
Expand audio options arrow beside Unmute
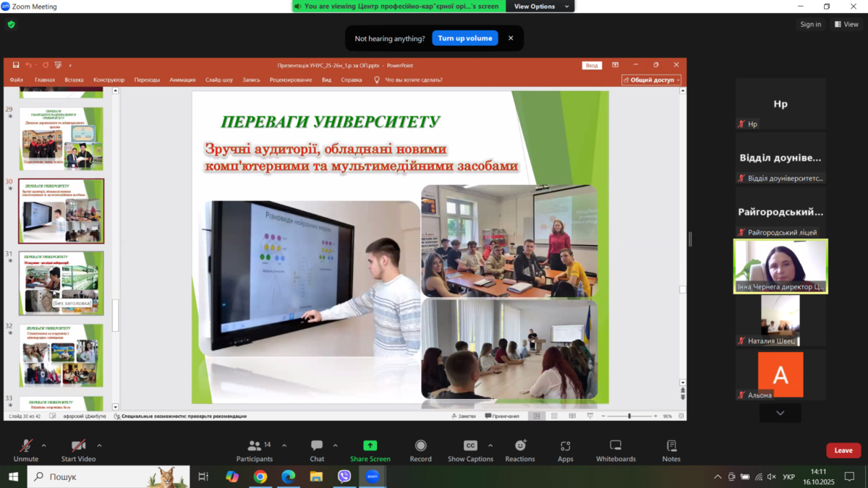click(x=44, y=445)
